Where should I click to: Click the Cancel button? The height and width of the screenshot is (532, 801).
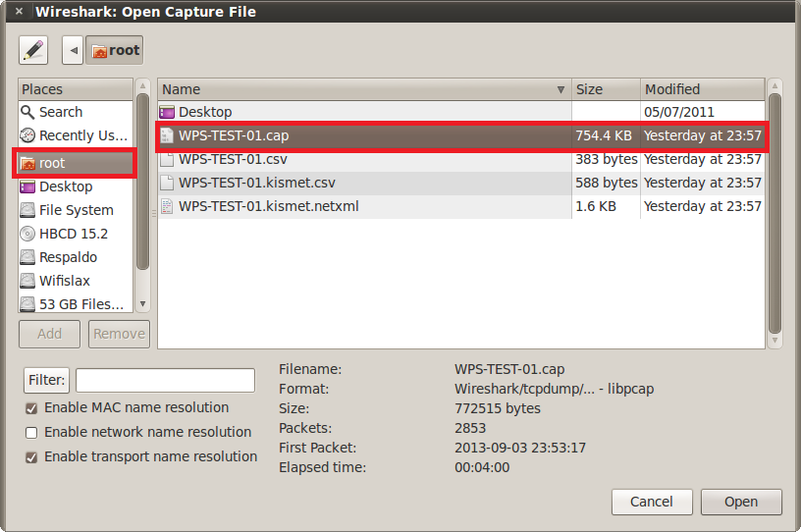point(652,502)
